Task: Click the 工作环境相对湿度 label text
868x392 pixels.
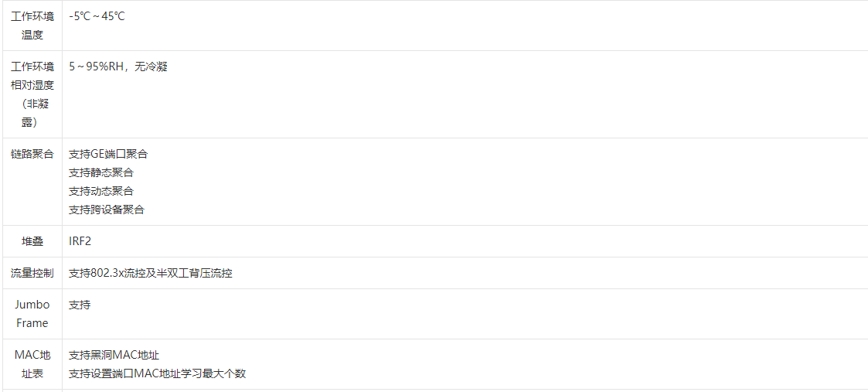Action: pos(32,76)
